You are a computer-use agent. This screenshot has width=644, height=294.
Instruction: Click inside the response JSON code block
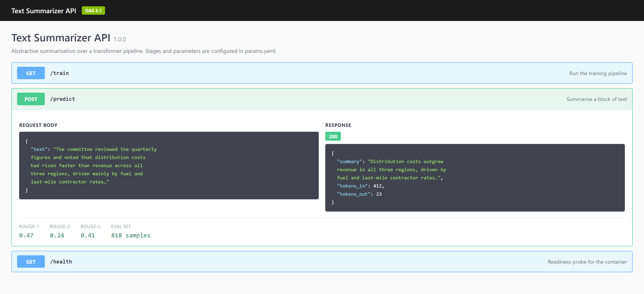coord(475,178)
